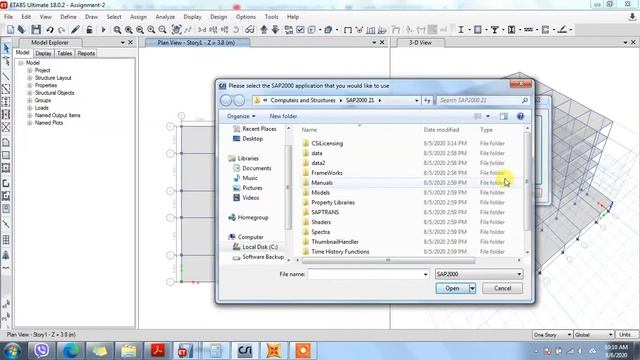Click the Viber icon in taskbar
The image size is (640, 360).
click(41, 350)
